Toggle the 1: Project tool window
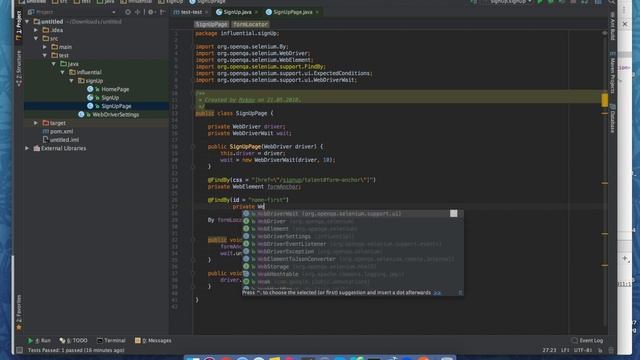Screen dimensions: 640x360 (x=19, y=25)
